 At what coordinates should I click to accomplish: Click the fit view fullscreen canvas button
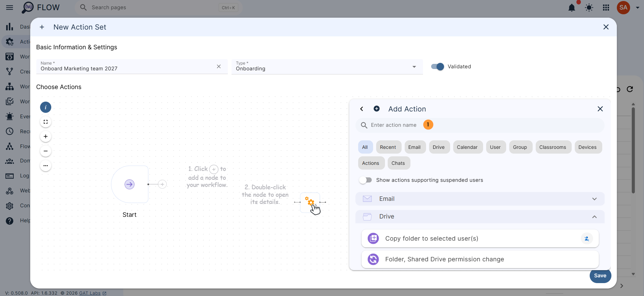pos(45,122)
